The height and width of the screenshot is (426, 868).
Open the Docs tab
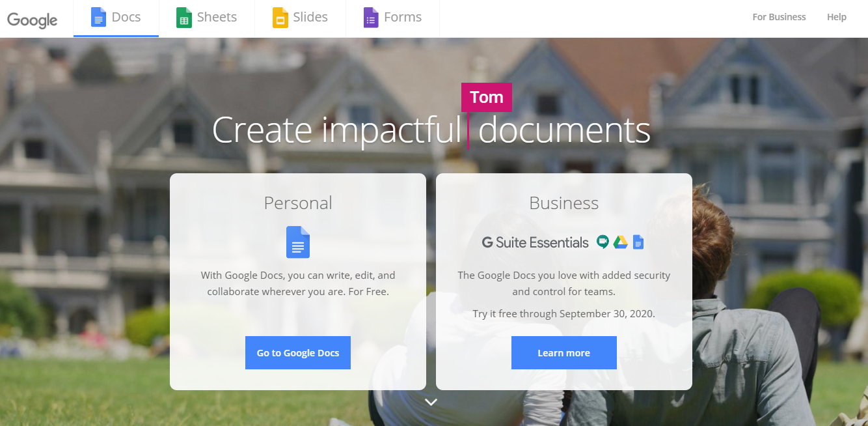point(116,18)
